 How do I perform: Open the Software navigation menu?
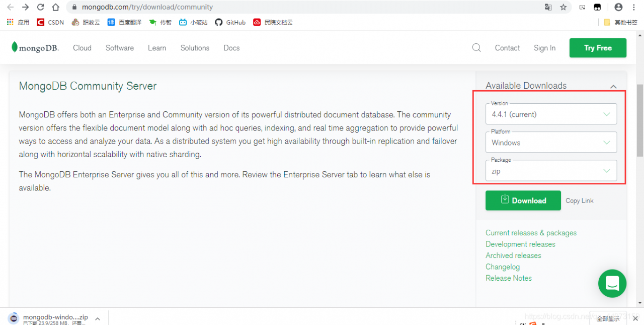click(x=120, y=48)
